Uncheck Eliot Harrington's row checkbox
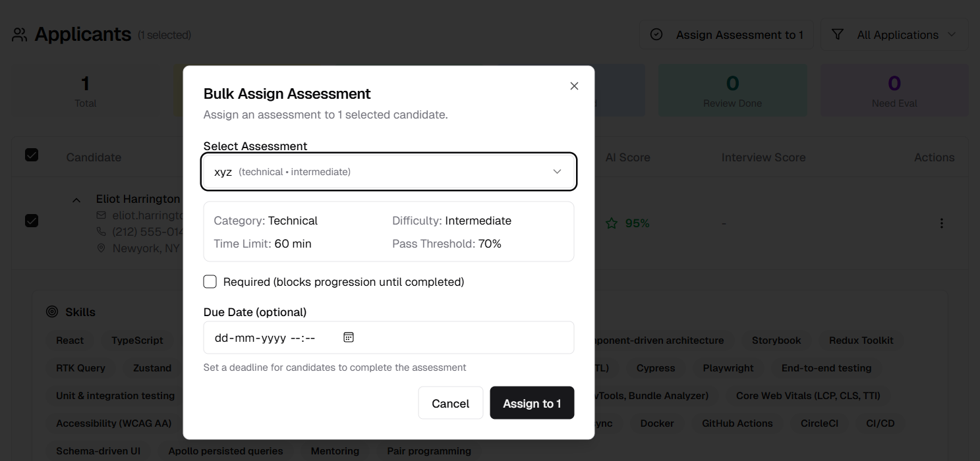 pyautogui.click(x=32, y=221)
